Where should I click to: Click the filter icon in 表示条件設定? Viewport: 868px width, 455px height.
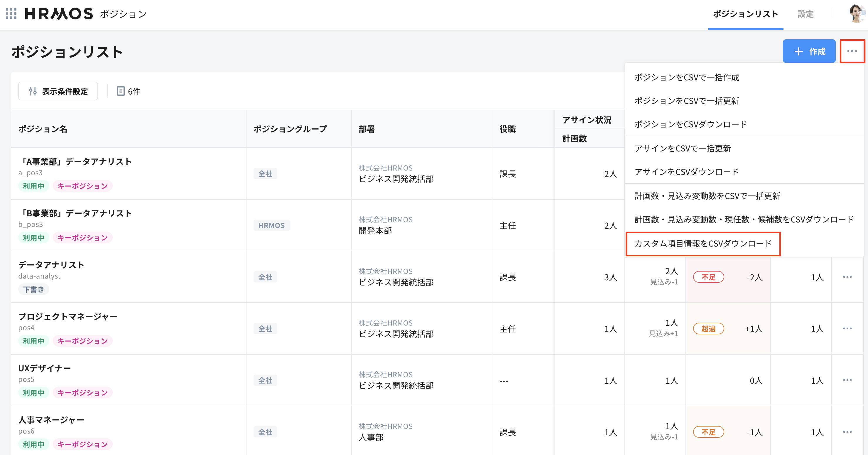point(33,91)
